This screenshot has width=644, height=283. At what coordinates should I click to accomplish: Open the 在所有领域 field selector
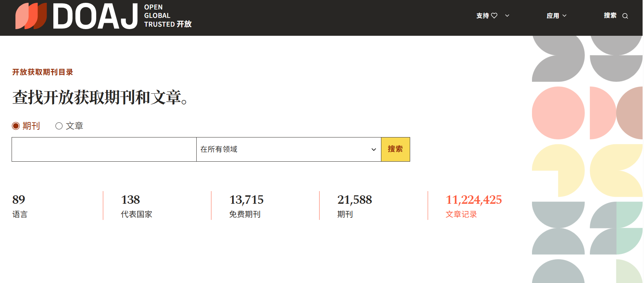point(289,149)
